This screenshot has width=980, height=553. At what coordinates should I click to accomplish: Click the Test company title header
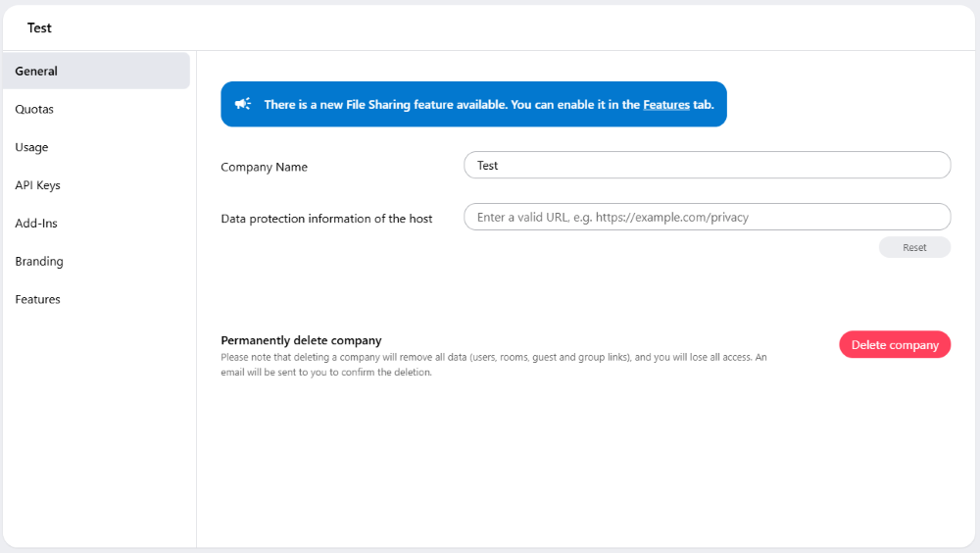(39, 27)
